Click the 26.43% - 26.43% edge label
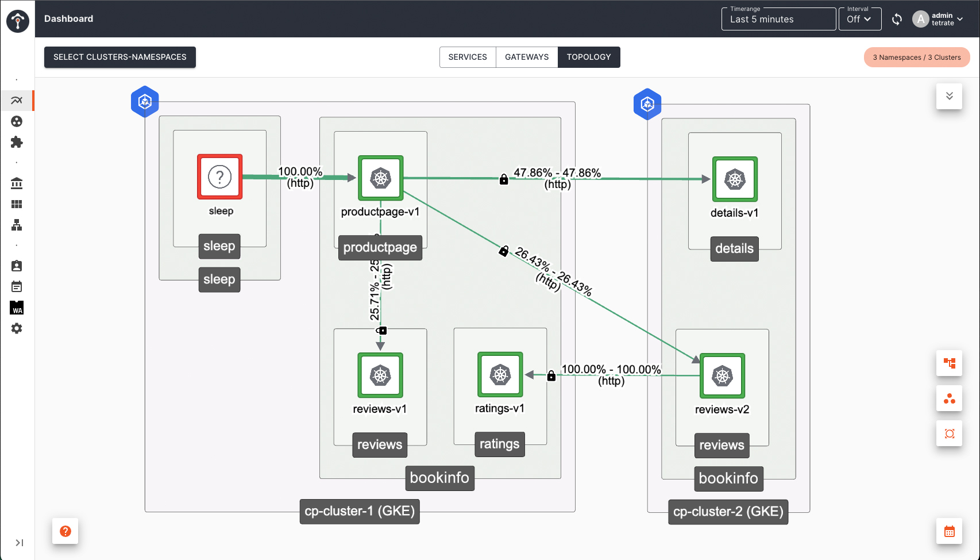 [x=552, y=273]
